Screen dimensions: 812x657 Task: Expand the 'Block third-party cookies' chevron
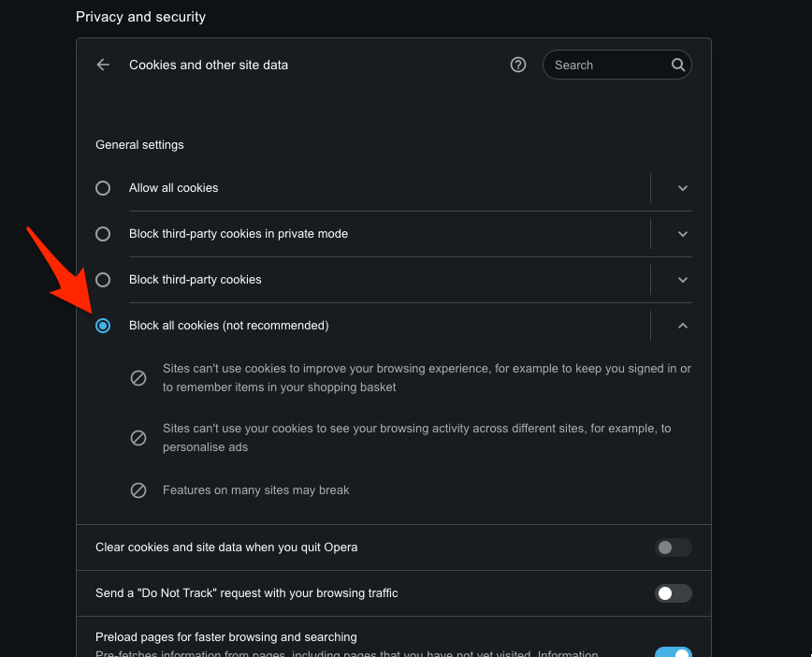[683, 280]
